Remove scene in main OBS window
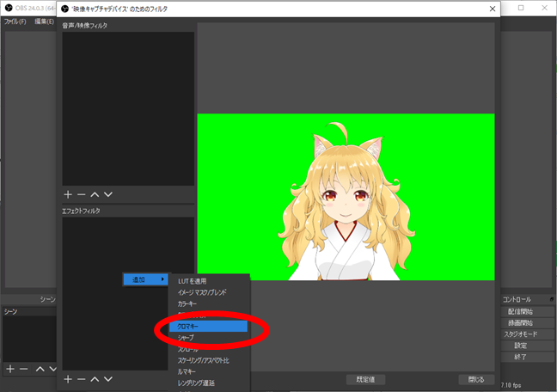The height and width of the screenshot is (392, 557). point(24,370)
